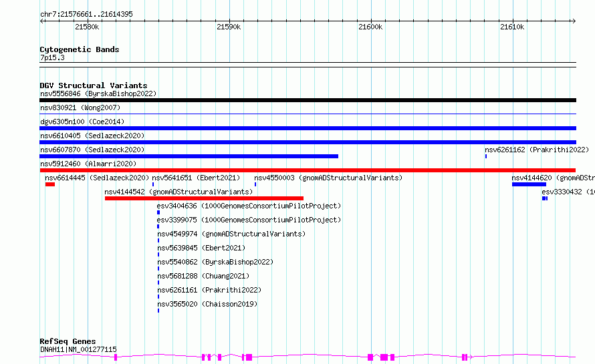
Task: Click the dgv6305n100 (Coe2014) label
Action: coord(82,122)
